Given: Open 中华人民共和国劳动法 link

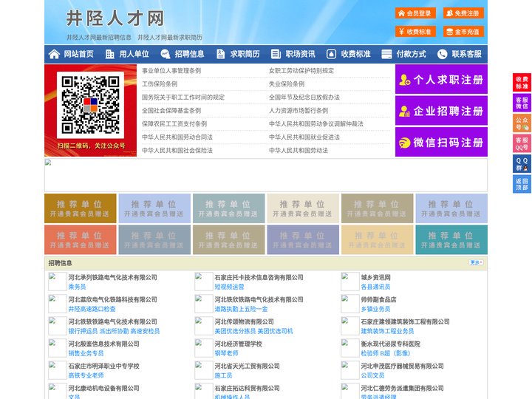Looking at the screenshot, I should 299,150.
